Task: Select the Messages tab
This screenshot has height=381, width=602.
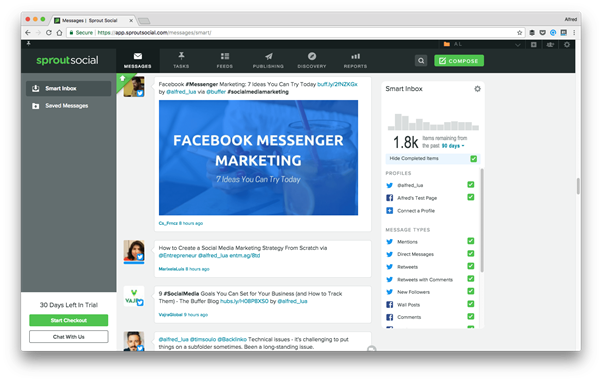Action: point(137,60)
